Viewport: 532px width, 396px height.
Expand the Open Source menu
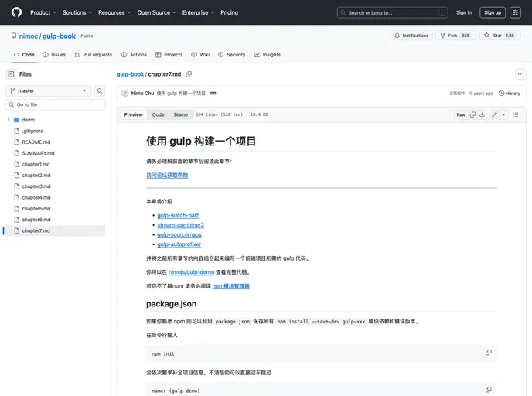(156, 12)
